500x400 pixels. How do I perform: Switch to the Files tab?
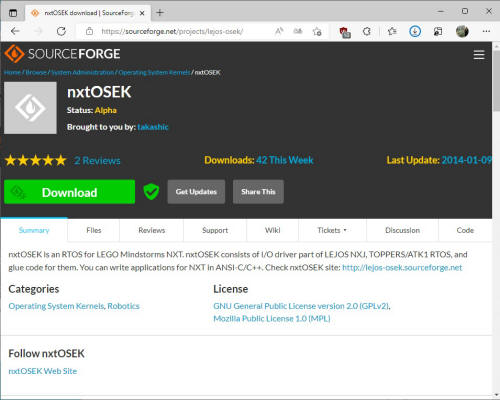coord(94,230)
